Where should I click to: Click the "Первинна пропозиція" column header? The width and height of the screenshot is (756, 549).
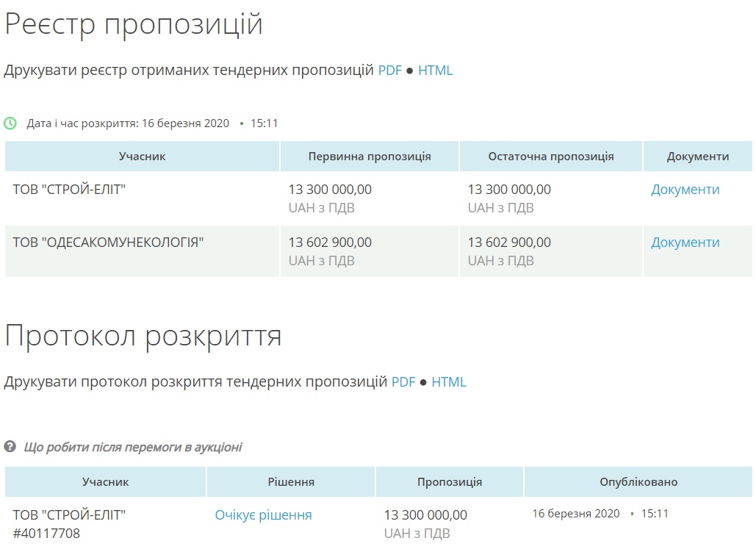coord(370,157)
